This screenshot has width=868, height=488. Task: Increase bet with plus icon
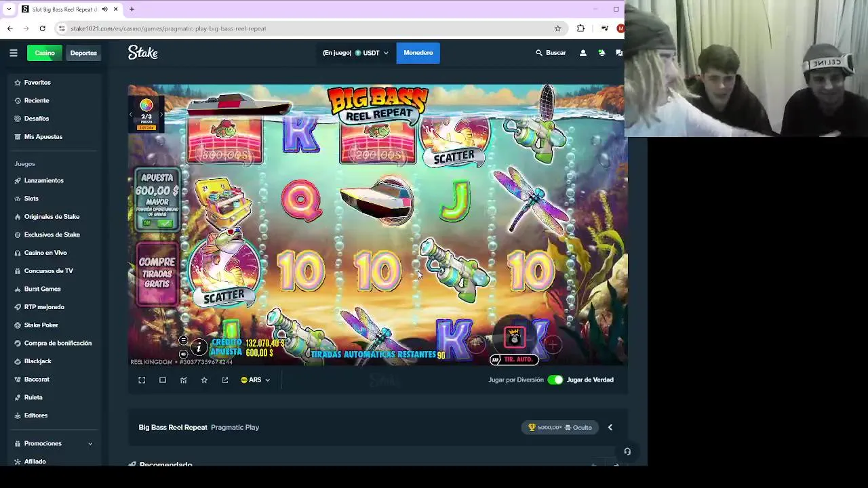tap(553, 344)
